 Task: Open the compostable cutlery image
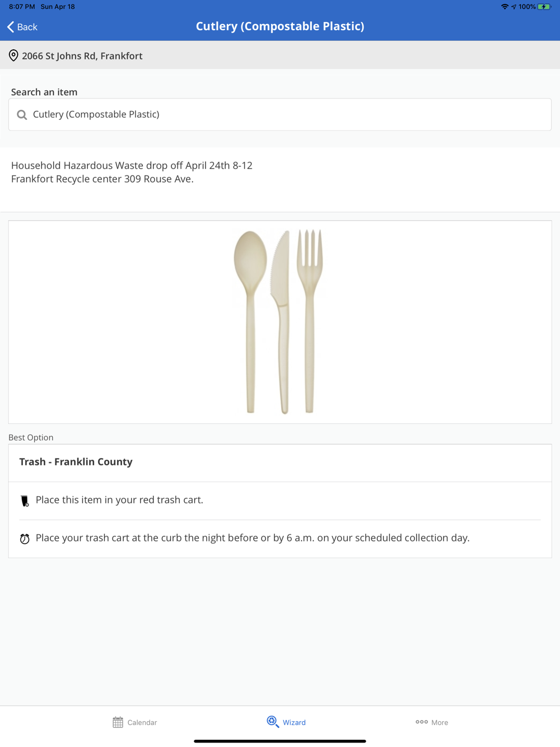pyautogui.click(x=278, y=322)
